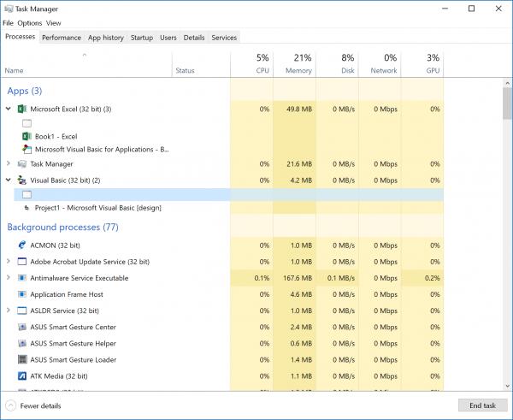
Task: Click the Book1 - Excel window icon
Action: 27,136
